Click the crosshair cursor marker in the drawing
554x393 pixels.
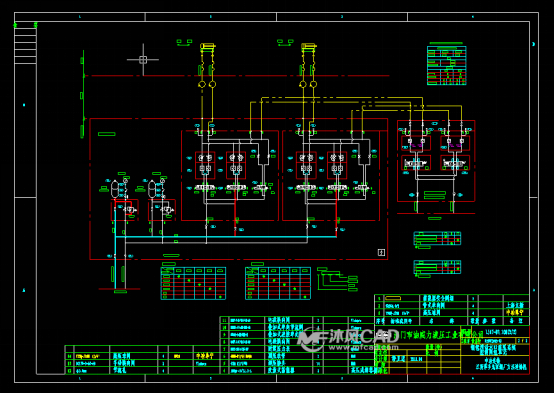pos(143,59)
